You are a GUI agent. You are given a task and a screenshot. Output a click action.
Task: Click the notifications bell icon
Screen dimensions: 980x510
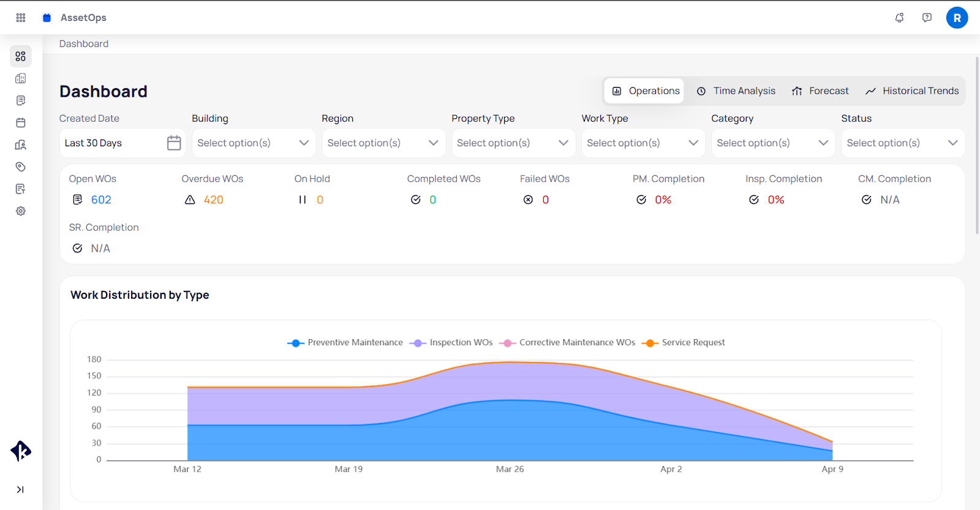point(899,18)
